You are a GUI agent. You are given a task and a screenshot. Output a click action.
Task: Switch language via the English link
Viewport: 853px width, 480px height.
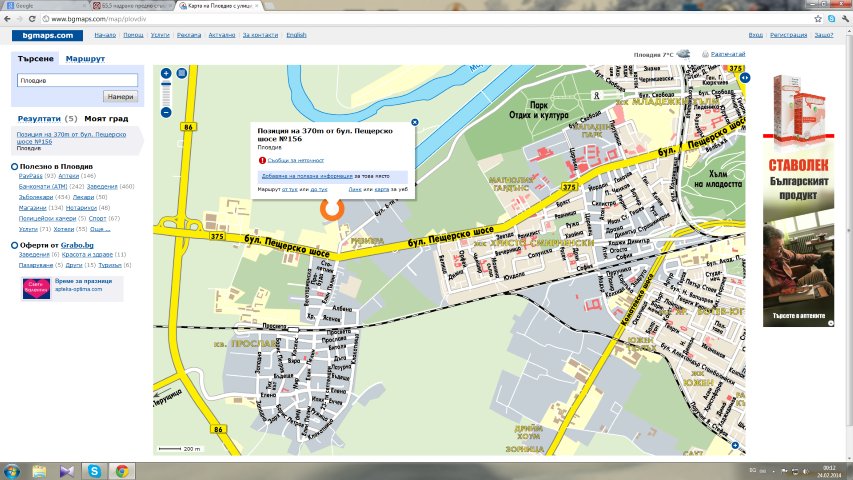click(x=296, y=35)
